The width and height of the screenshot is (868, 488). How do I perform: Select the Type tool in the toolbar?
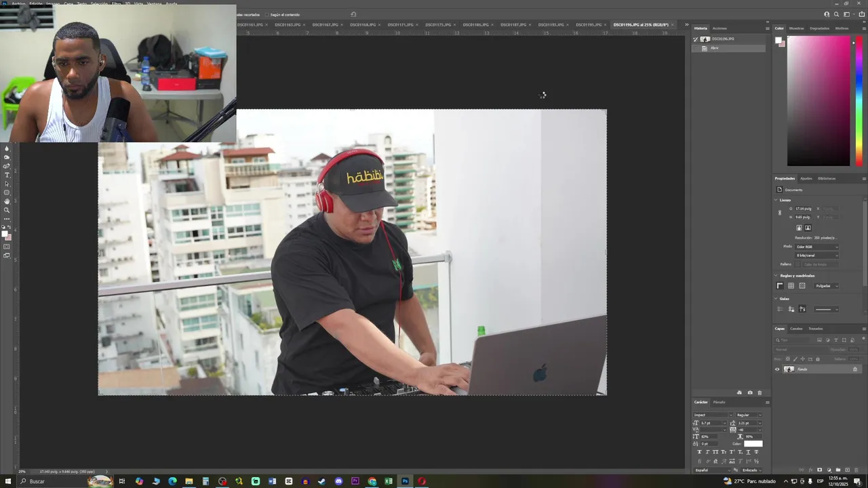[7, 175]
